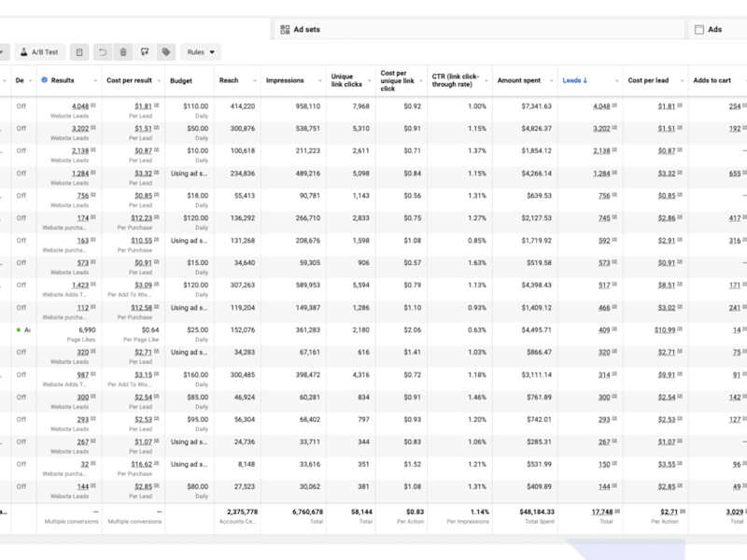The height and width of the screenshot is (560, 747).
Task: Select the $160.00 Daily budget cell
Action: pyautogui.click(x=190, y=379)
